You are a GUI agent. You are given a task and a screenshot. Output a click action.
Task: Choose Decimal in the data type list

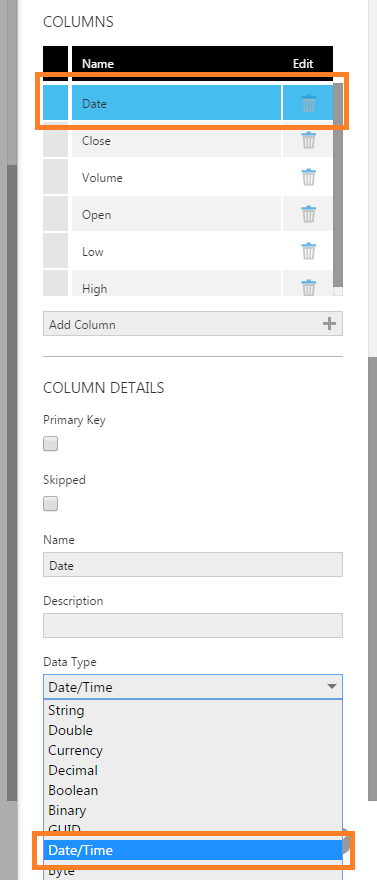[192, 770]
